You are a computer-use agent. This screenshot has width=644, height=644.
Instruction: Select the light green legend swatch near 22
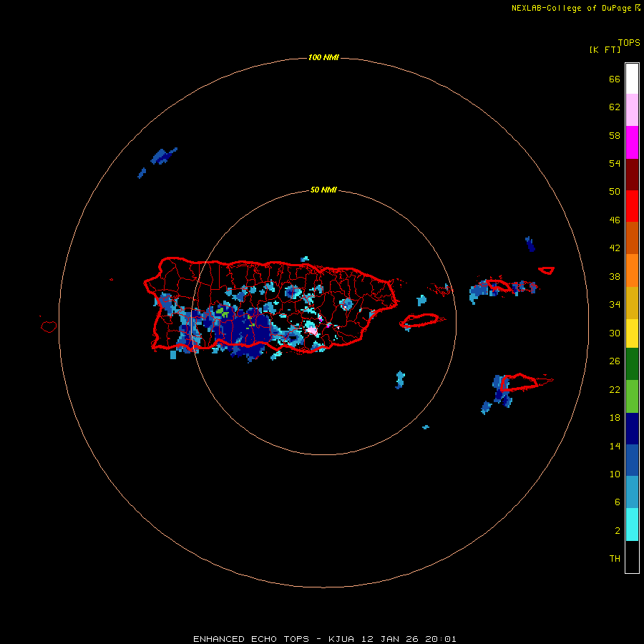pyautogui.click(x=632, y=396)
